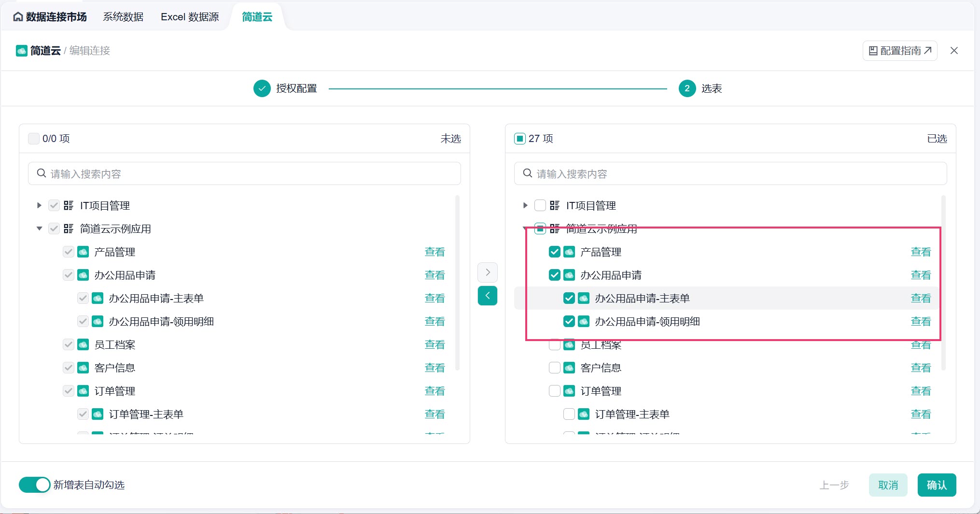This screenshot has height=514, width=980.
Task: Collapse 简道云示例应用 in the unselected panel
Action: tap(39, 228)
